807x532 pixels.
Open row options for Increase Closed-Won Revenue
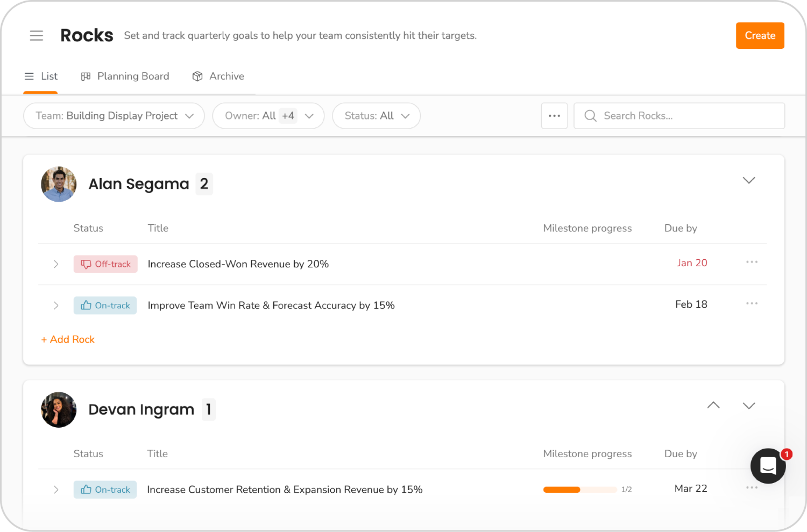coord(752,263)
